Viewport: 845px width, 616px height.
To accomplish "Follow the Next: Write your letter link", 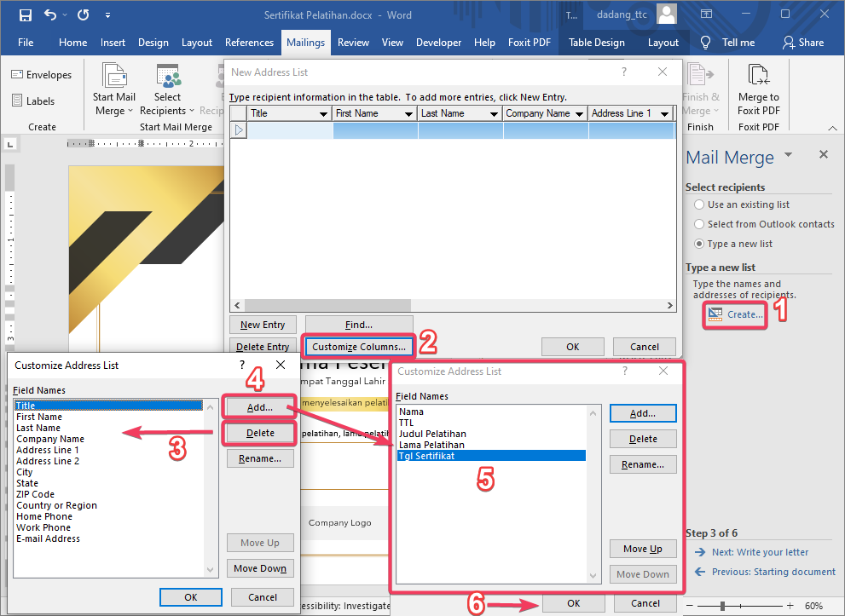I will click(759, 552).
